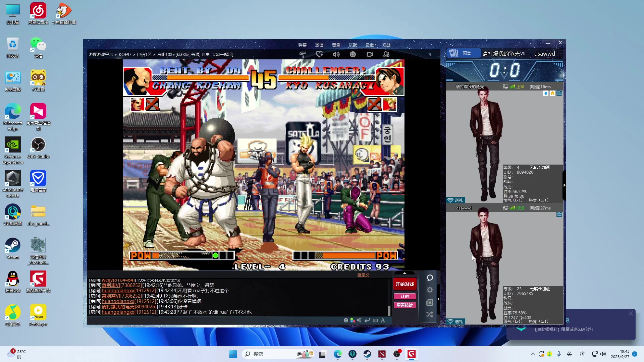Click the 观战 menu label
Viewport: 644px width, 362px height.
386,45
